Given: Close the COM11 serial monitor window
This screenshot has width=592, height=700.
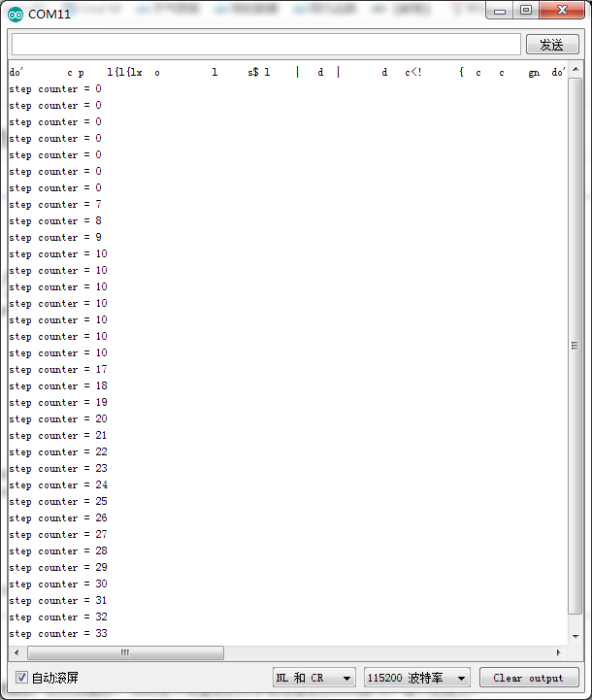Looking at the screenshot, I should [x=562, y=11].
